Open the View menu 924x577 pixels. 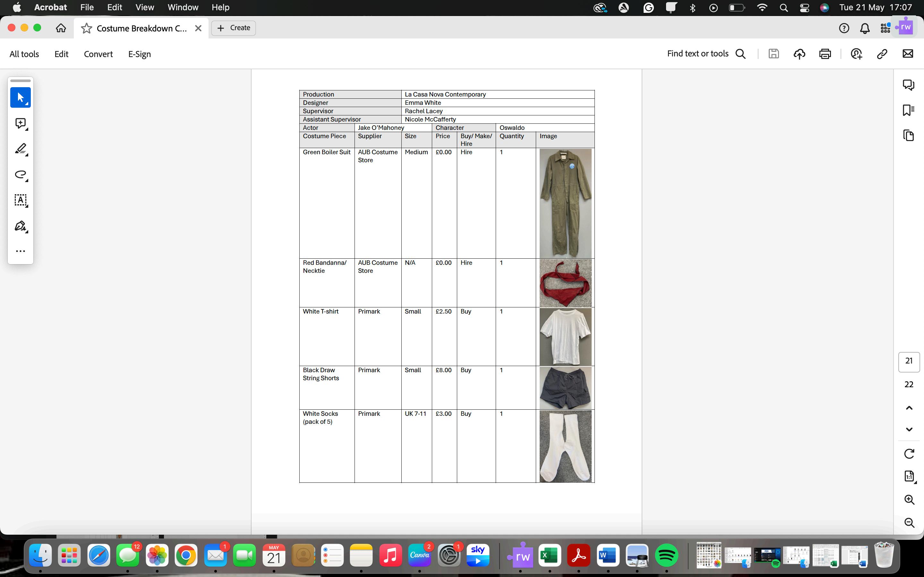coord(145,7)
